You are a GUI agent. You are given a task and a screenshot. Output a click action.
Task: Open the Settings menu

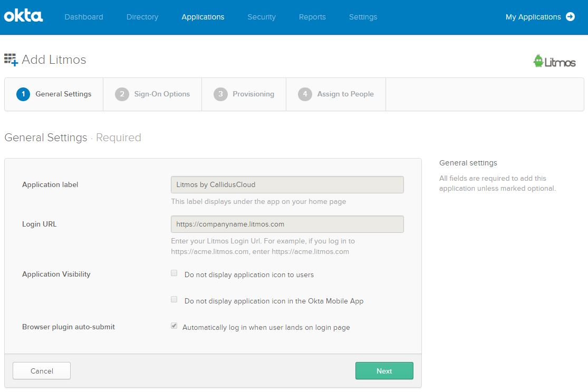(363, 17)
